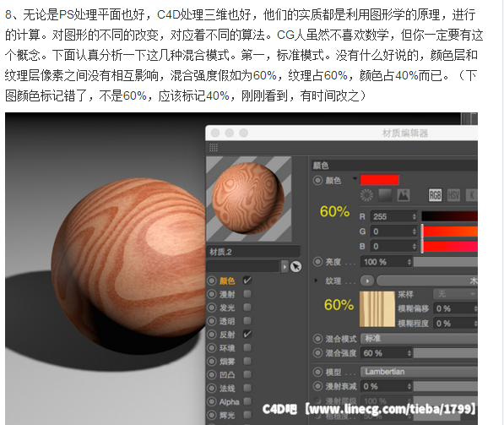The image size is (504, 425).
Task: Select the 反射 channel in list
Action: tap(227, 335)
